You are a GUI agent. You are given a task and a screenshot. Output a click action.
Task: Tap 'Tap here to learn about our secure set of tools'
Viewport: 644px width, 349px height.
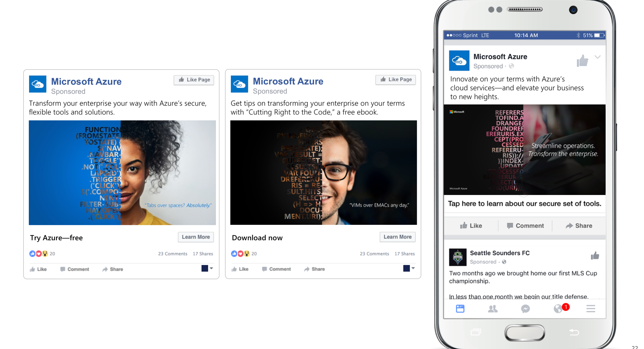point(524,204)
